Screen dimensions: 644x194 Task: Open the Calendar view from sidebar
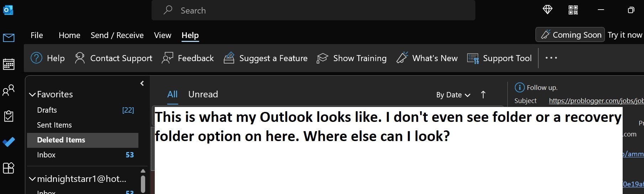pos(9,64)
